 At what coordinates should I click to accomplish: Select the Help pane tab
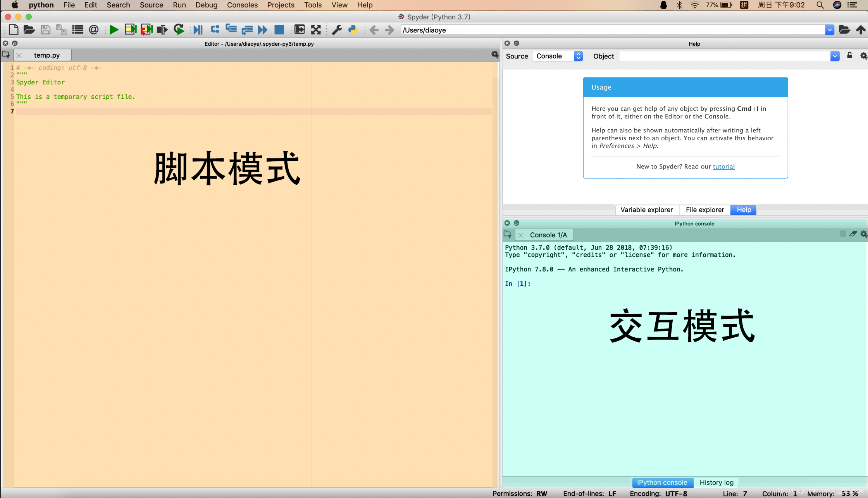[x=744, y=210]
